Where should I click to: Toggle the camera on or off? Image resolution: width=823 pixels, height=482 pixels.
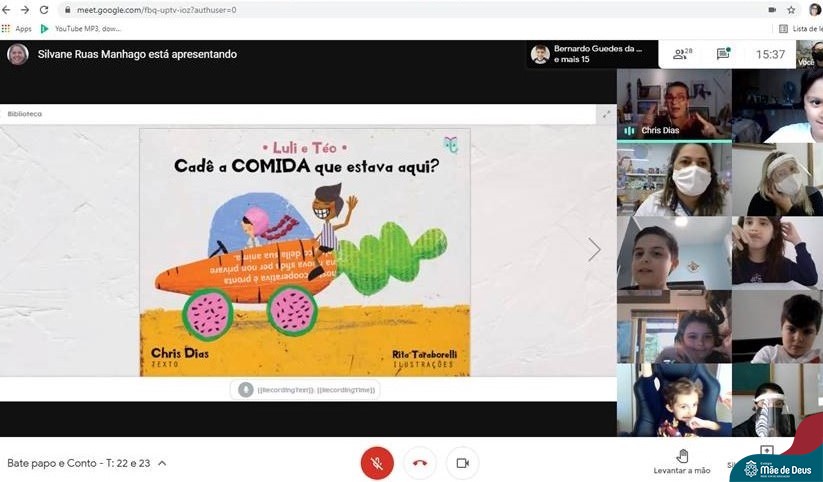[462, 463]
